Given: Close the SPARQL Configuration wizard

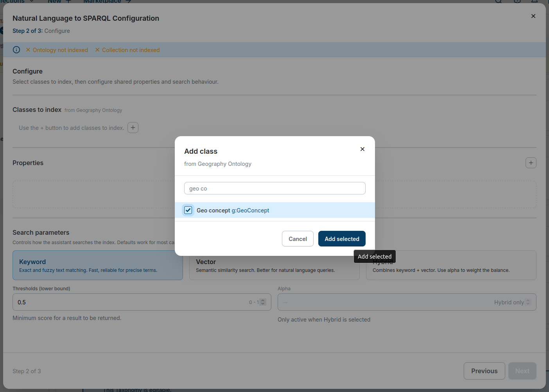Looking at the screenshot, I should coord(533,16).
